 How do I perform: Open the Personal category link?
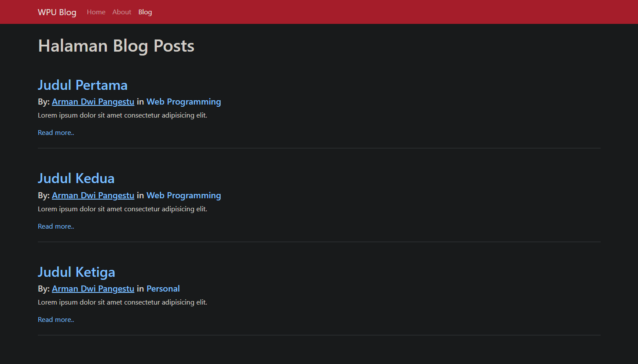(163, 289)
